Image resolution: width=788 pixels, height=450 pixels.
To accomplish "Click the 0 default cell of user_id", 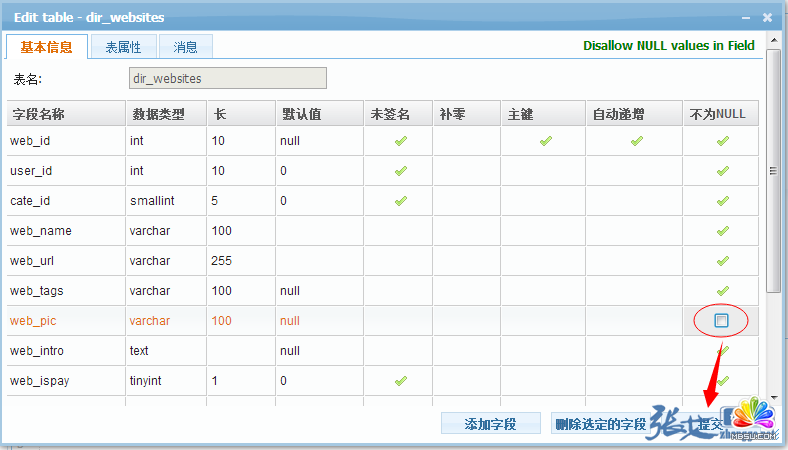I will pyautogui.click(x=320, y=171).
